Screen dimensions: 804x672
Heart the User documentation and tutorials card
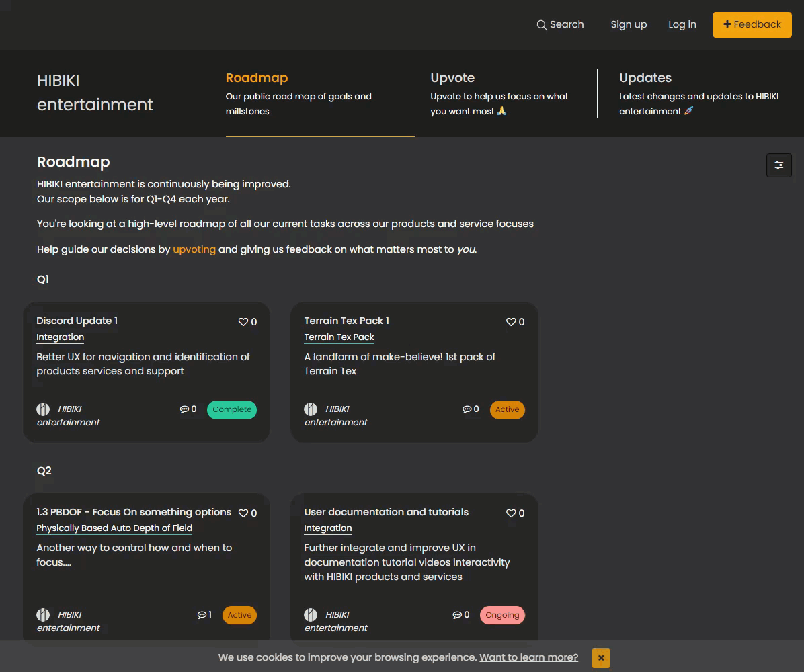(x=511, y=513)
